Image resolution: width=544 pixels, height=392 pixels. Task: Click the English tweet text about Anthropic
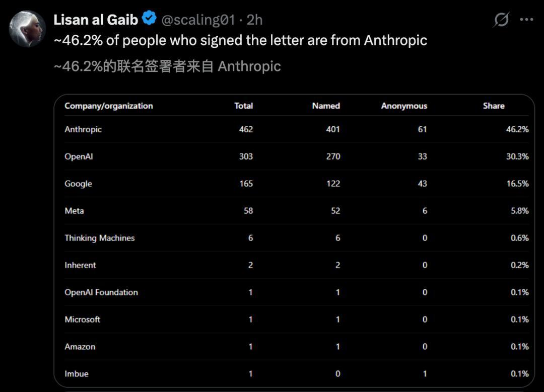[240, 41]
